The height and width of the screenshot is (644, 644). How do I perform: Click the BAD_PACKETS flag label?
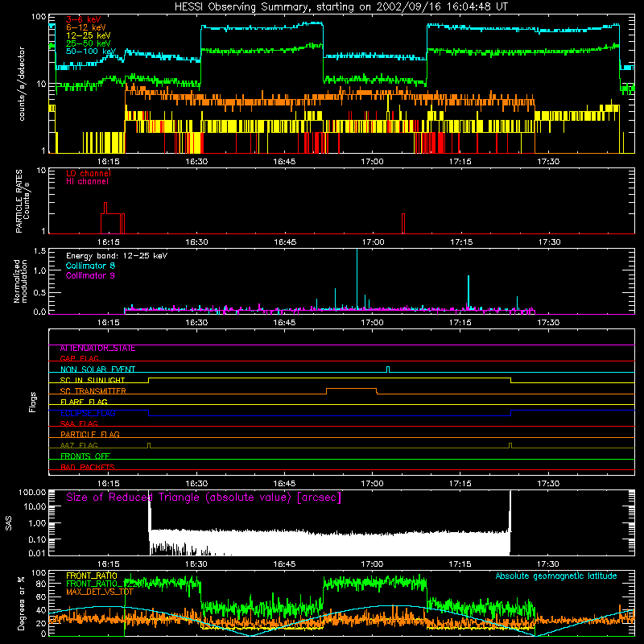88,468
